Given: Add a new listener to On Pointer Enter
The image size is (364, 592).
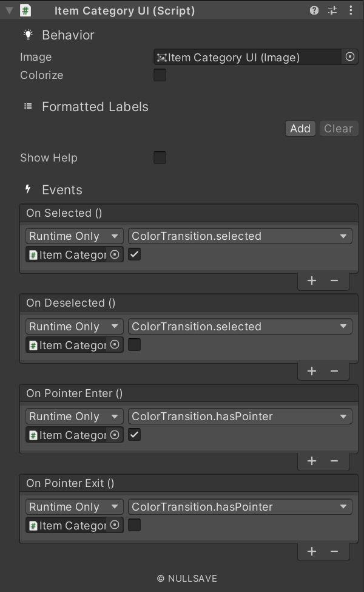Looking at the screenshot, I should (x=312, y=461).
